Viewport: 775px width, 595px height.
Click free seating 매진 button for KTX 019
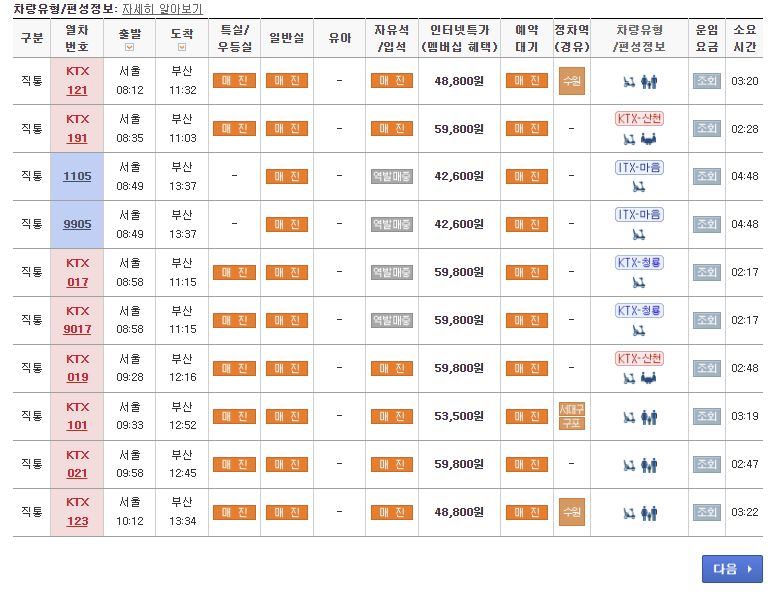[391, 368]
